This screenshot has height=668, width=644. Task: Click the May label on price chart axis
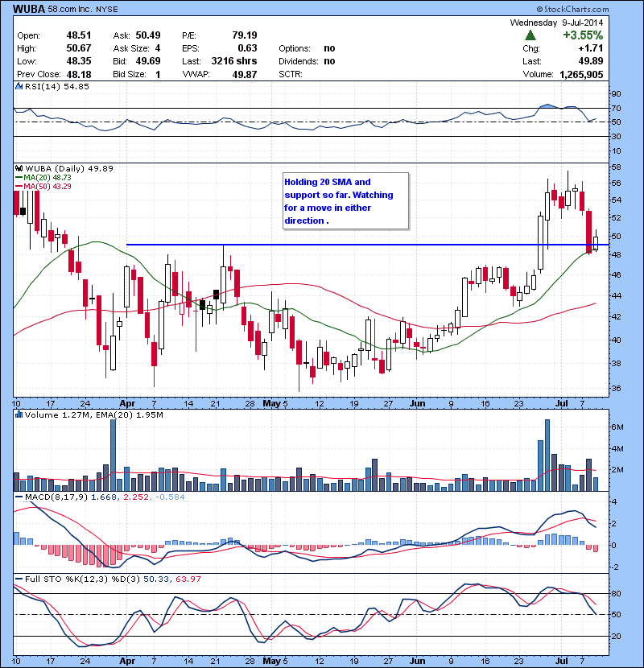pyautogui.click(x=271, y=403)
